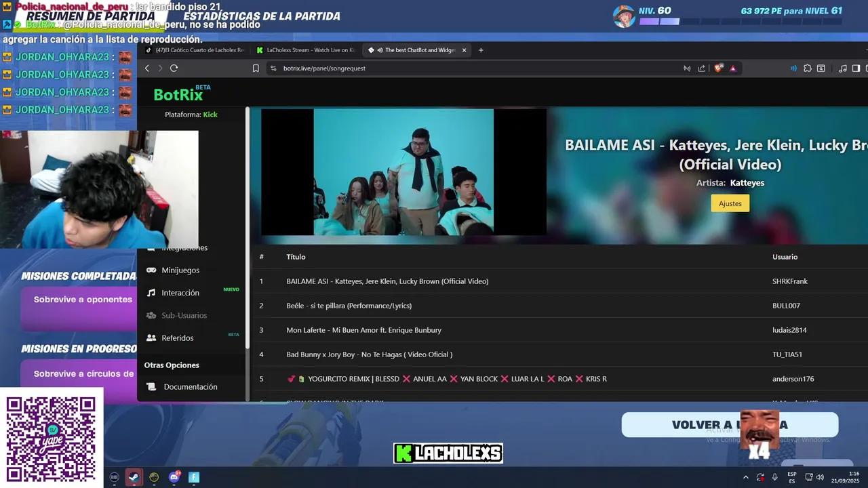
Task: Open Minijuegos in sidebar
Action: [x=180, y=270]
